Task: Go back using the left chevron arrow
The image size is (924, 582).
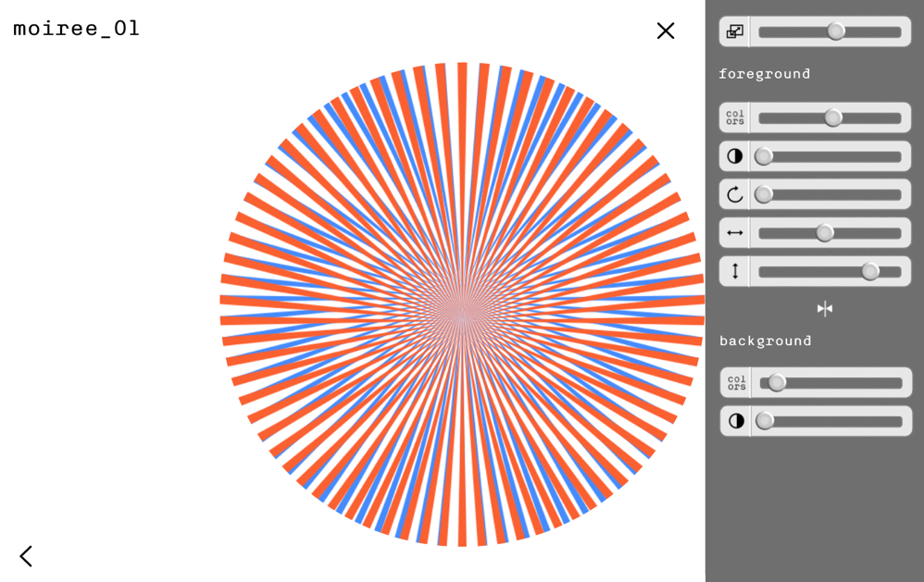Action: (x=26, y=556)
